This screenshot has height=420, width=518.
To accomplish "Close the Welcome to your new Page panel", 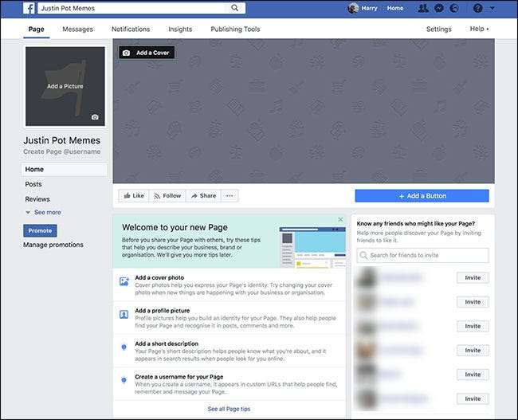I will pyautogui.click(x=340, y=219).
